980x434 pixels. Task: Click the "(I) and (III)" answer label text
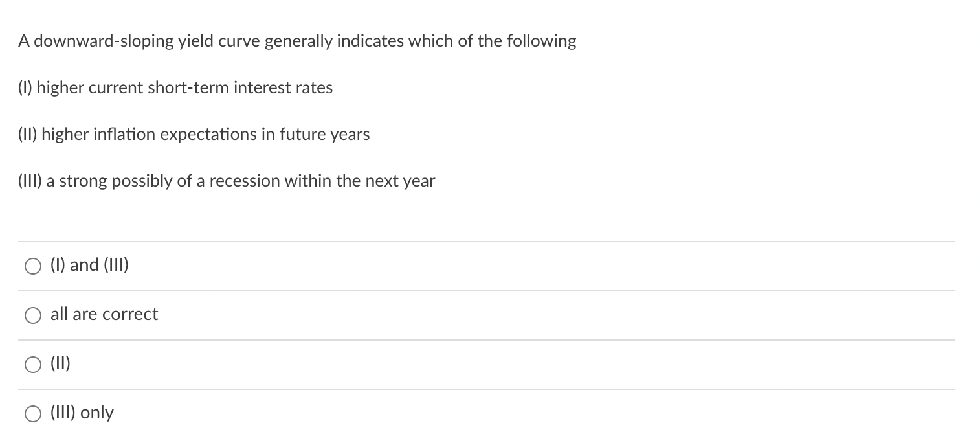[x=89, y=265]
